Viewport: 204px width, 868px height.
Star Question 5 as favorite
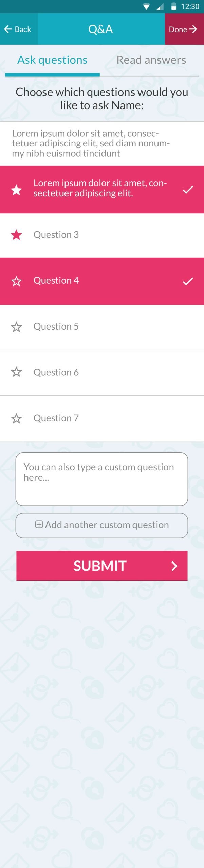pyautogui.click(x=16, y=327)
